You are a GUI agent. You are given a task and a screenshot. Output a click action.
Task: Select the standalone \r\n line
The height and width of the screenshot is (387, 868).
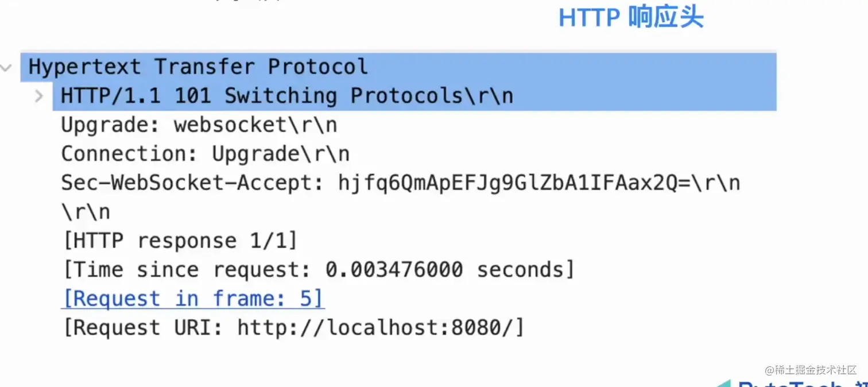click(x=86, y=212)
